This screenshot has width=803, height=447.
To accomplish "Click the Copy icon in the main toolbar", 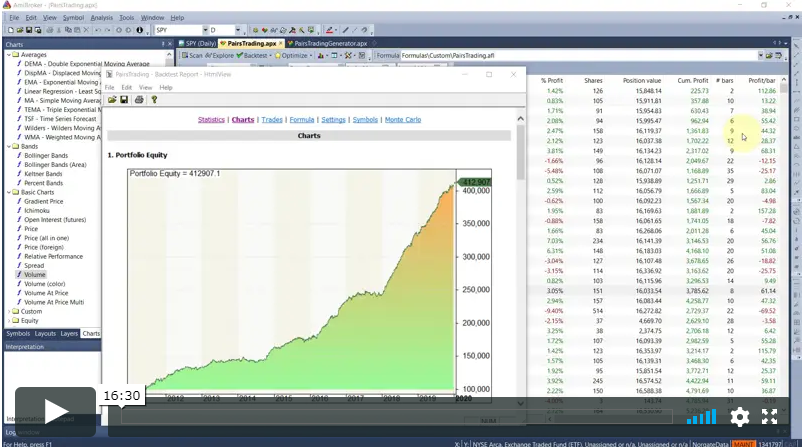I will [x=68, y=30].
